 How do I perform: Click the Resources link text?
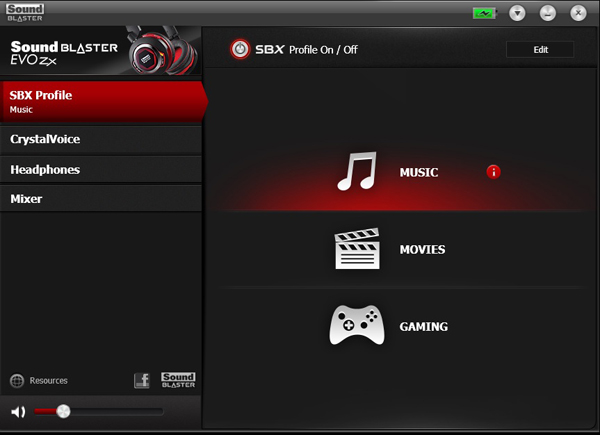point(49,381)
